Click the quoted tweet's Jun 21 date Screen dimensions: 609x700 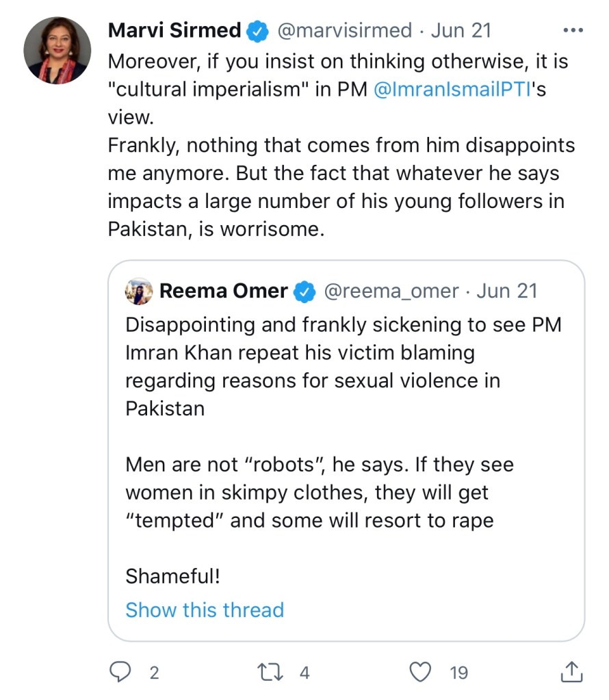coord(507,291)
